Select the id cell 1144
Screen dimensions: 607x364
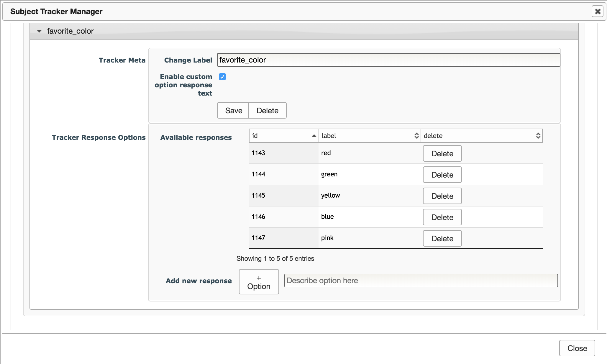coord(284,174)
